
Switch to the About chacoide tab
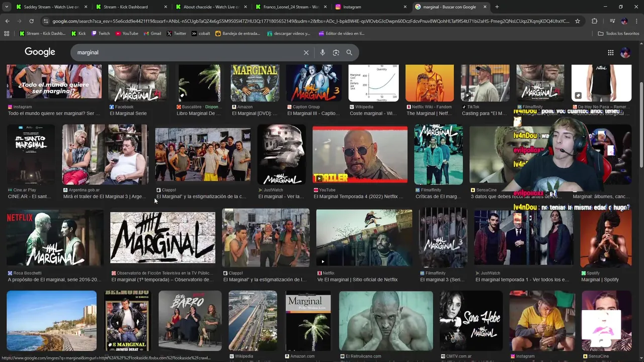click(211, 7)
